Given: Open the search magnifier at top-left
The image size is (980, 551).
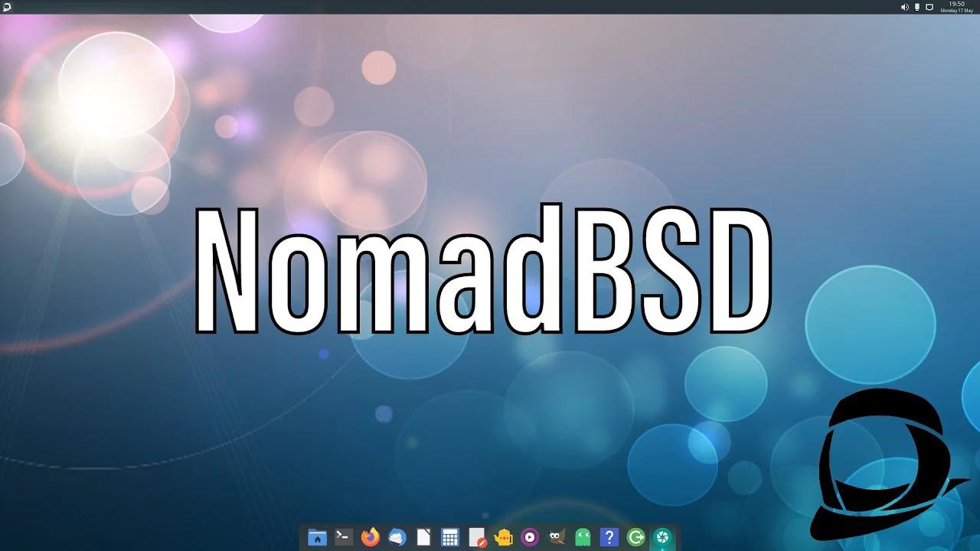Looking at the screenshot, I should coord(8,6).
